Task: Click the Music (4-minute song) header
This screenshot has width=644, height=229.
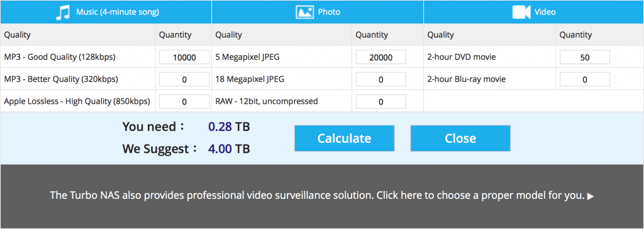Action: (106, 12)
